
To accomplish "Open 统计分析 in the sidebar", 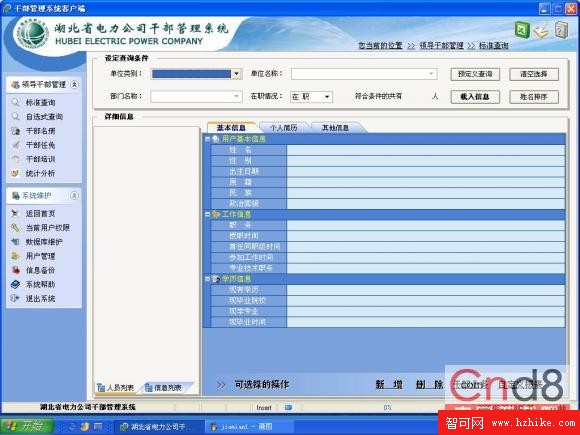I will (40, 173).
